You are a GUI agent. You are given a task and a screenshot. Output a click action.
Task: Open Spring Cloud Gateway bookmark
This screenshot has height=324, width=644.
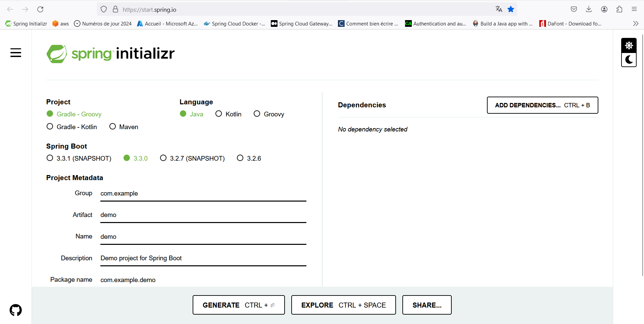302,23
